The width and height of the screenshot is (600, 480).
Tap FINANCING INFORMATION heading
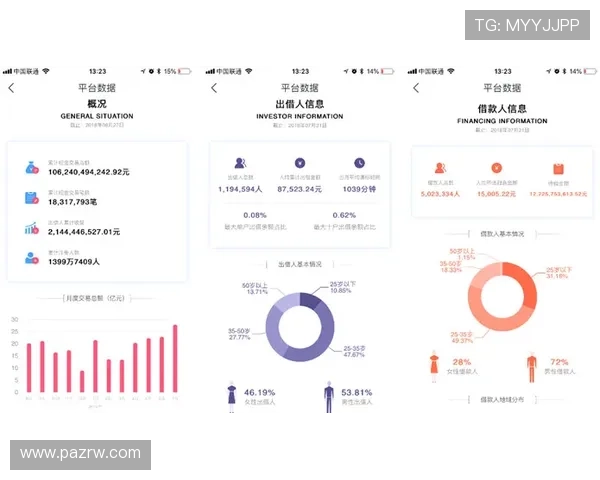(x=502, y=121)
